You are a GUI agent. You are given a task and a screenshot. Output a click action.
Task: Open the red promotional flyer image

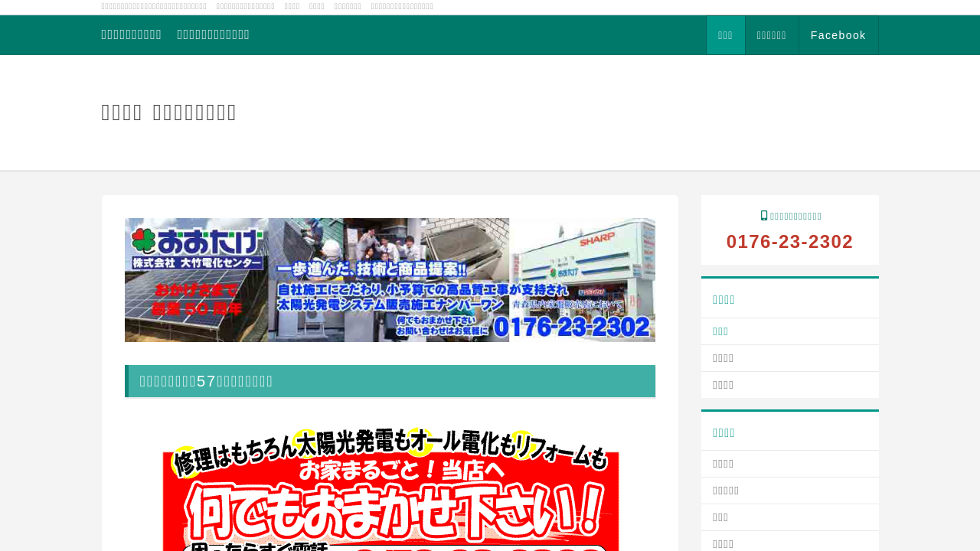[390, 486]
